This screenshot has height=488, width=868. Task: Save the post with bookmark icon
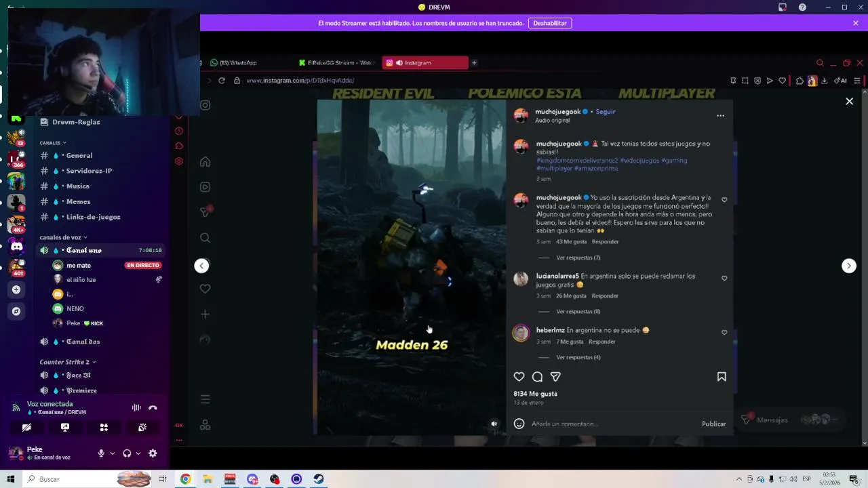pyautogui.click(x=722, y=377)
